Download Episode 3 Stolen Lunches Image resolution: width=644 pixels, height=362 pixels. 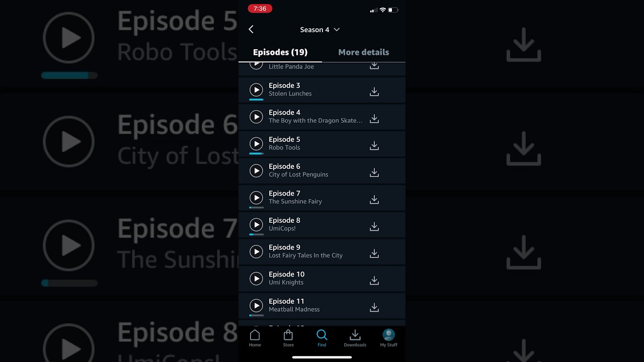coord(374,92)
